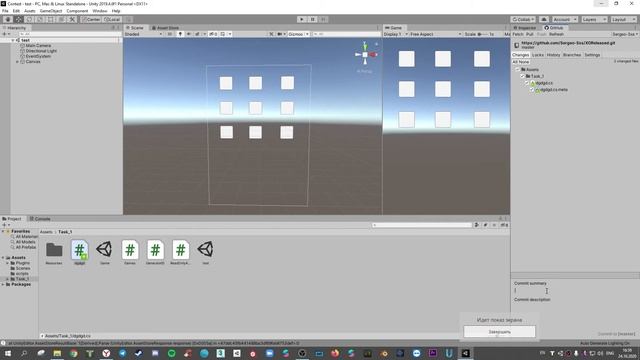640x360 pixels.
Task: Toggle pivot mode Center button
Action: (x=91, y=20)
